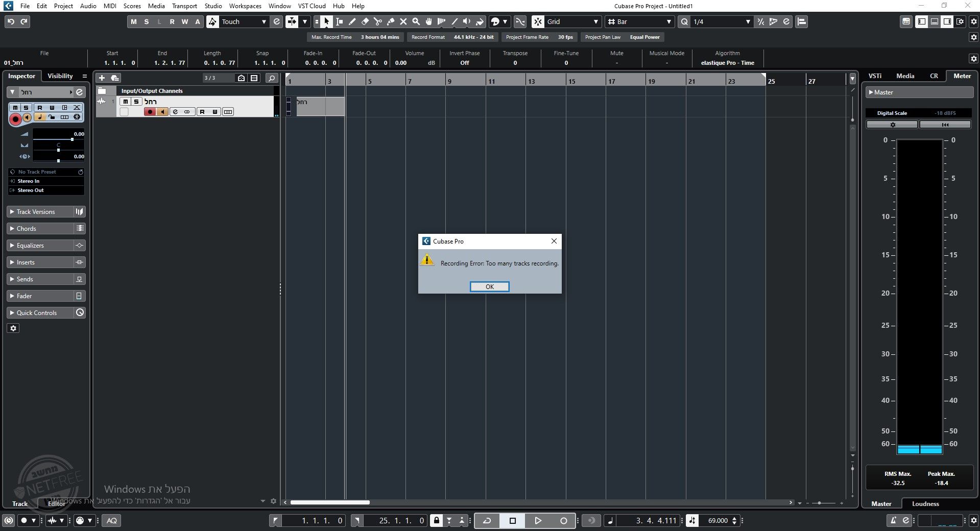
Task: Select the Play speaker tool
Action: point(467,21)
